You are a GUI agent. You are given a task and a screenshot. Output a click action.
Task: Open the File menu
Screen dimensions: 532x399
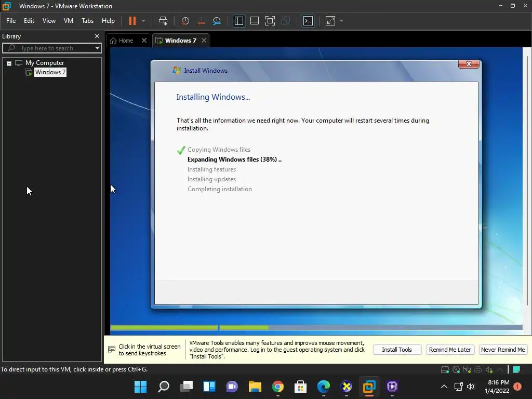[11, 21]
